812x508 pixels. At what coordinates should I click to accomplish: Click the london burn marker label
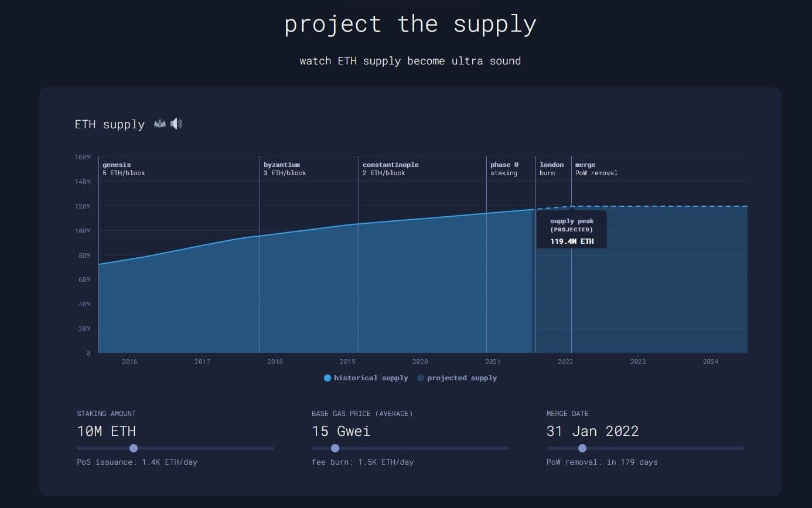tap(551, 169)
